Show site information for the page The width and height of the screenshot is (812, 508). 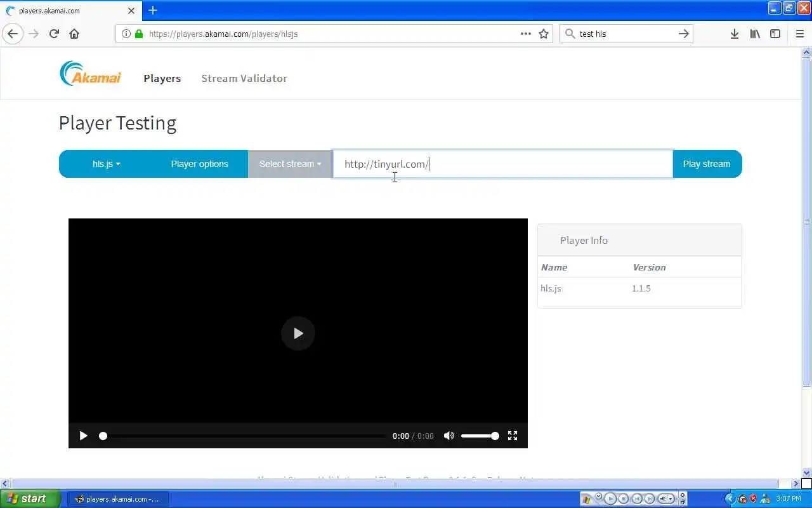pyautogui.click(x=126, y=34)
